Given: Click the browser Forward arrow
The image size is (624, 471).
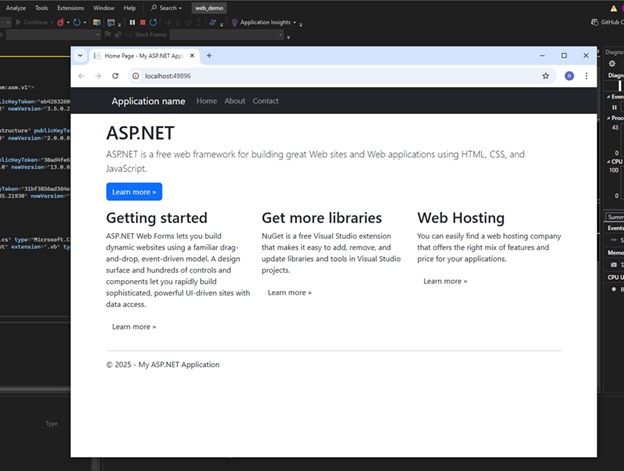Looking at the screenshot, I should click(x=98, y=76).
